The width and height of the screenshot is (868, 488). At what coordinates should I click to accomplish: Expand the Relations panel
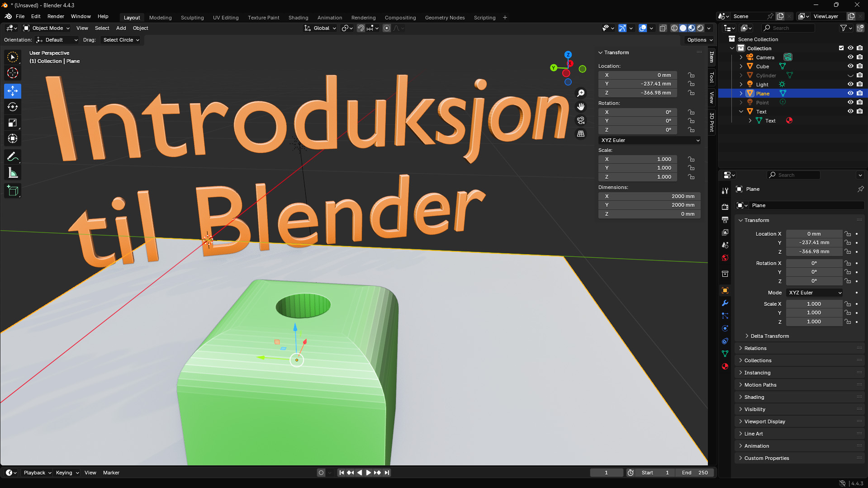(755, 348)
